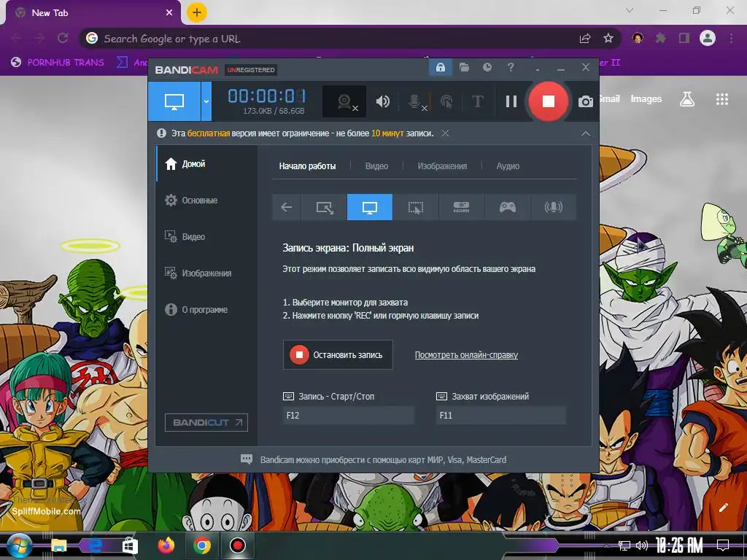
Task: Open File Explorer from the taskbar
Action: point(59,545)
